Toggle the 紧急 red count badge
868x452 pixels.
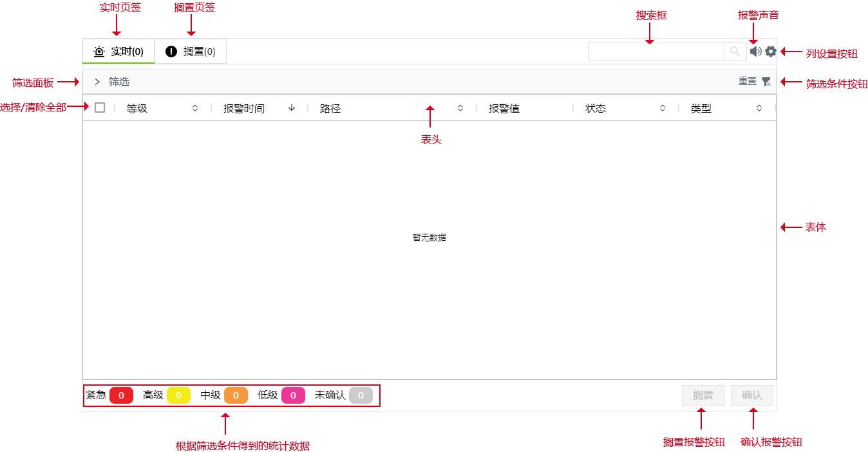121,395
